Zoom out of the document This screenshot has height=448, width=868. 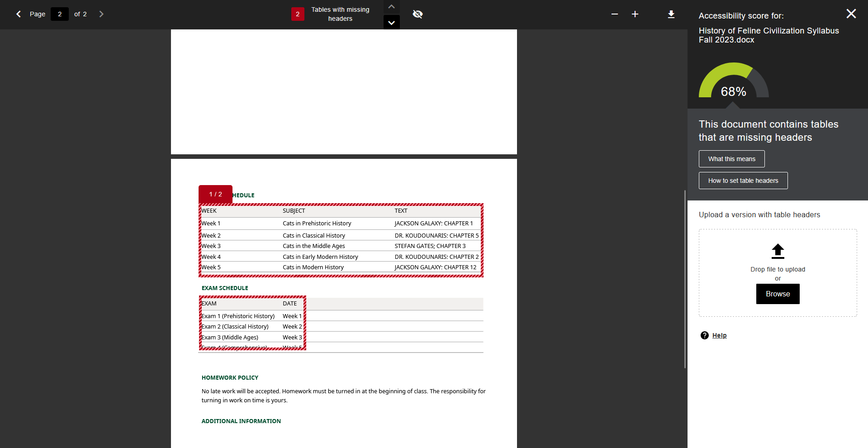(614, 14)
